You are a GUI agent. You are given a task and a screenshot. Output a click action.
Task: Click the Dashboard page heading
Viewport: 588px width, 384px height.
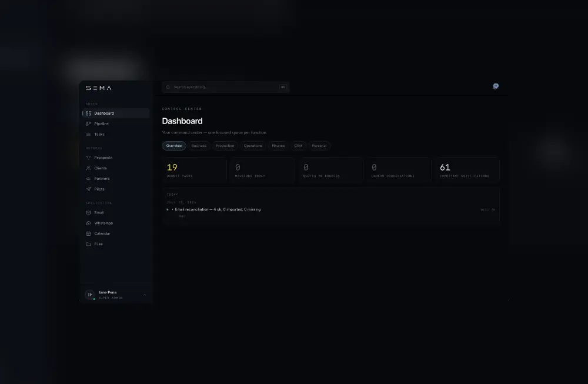(x=182, y=121)
